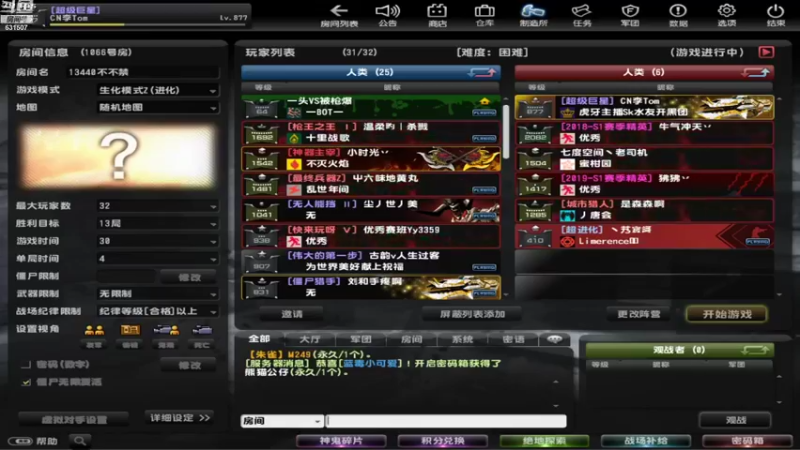Open the 积分兑换 bottom button
This screenshot has width=800, height=450.
point(443,441)
